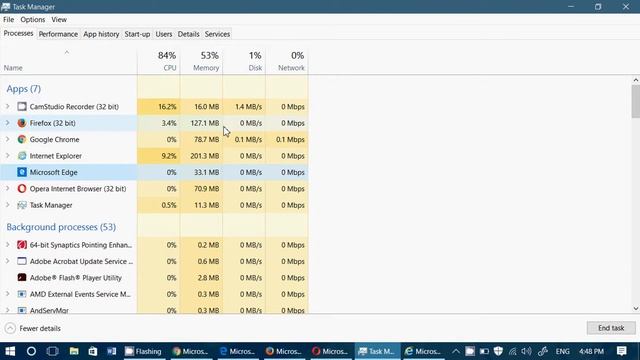
Task: Click the Synaptics Pointing Enhancer icon
Action: [22, 245]
